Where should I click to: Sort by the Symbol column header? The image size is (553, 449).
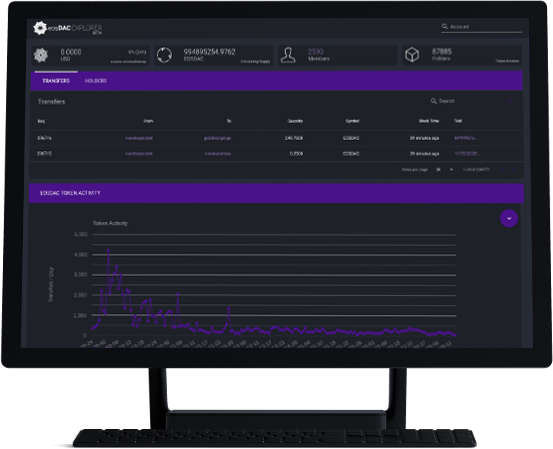coord(352,121)
